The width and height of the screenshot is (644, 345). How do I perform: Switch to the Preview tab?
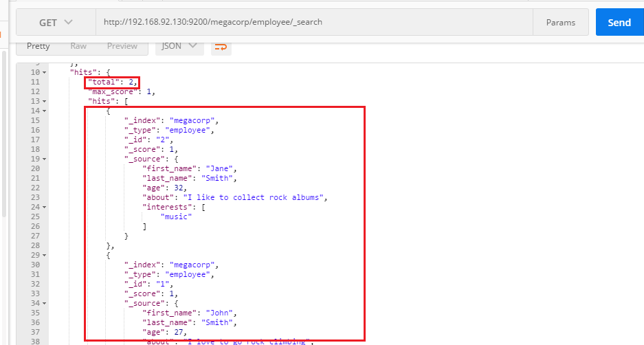tap(122, 46)
